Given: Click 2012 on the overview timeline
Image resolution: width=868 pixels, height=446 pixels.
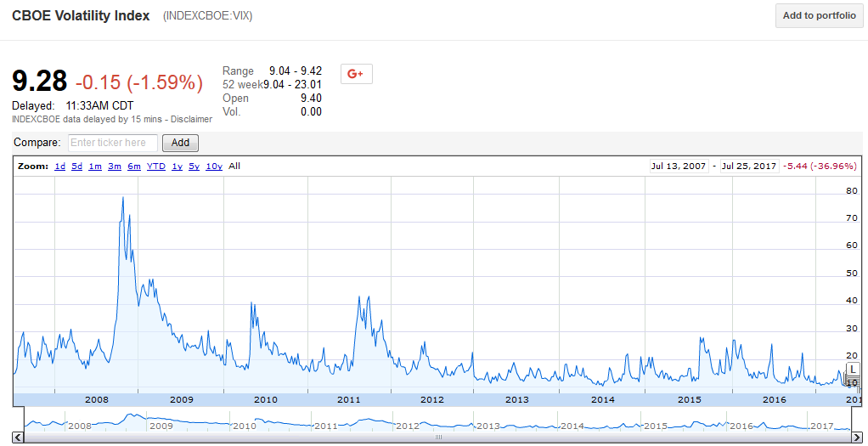Looking at the screenshot, I should pyautogui.click(x=408, y=426).
